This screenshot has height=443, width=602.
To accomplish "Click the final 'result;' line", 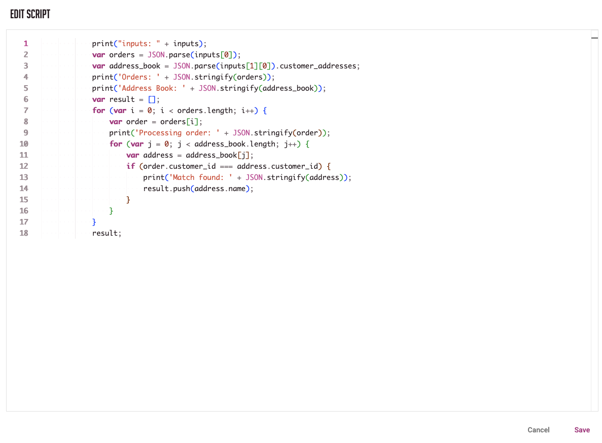I will coord(106,233).
